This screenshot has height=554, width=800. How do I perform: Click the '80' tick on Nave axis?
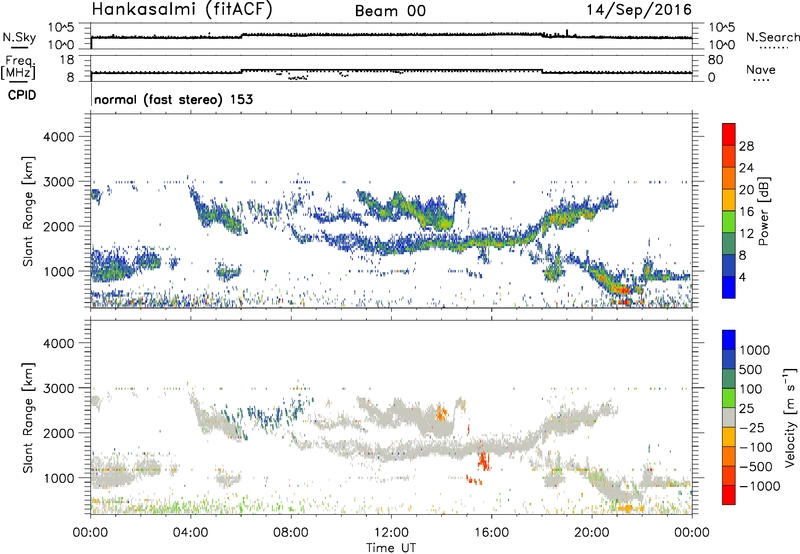point(716,60)
